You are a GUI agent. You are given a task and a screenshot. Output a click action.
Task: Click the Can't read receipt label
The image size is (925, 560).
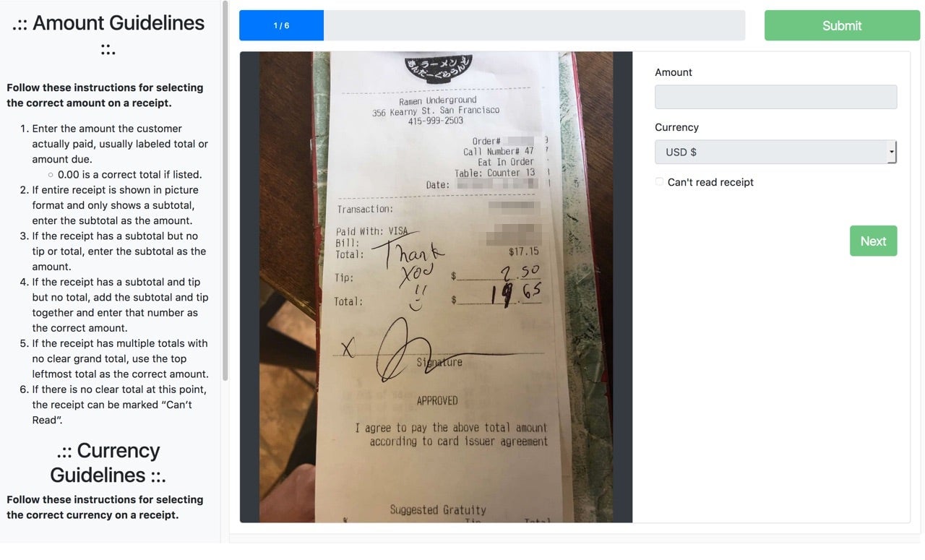pyautogui.click(x=710, y=182)
